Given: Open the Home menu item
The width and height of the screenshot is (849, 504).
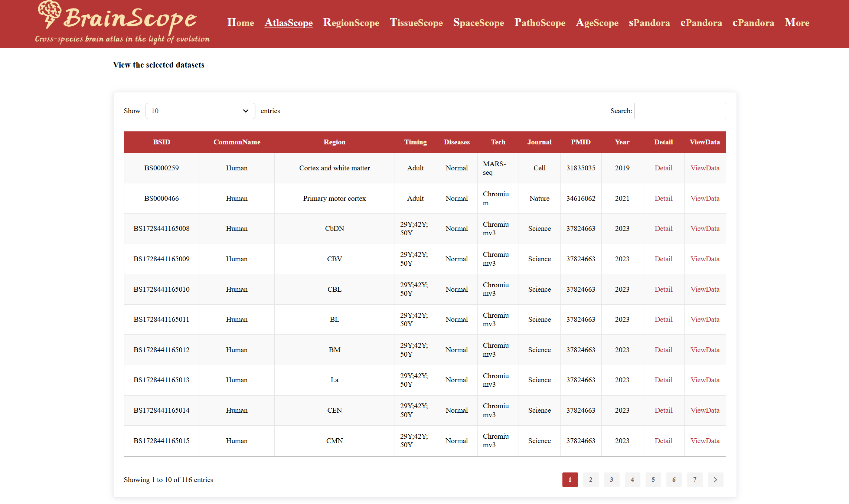Looking at the screenshot, I should pyautogui.click(x=241, y=23).
